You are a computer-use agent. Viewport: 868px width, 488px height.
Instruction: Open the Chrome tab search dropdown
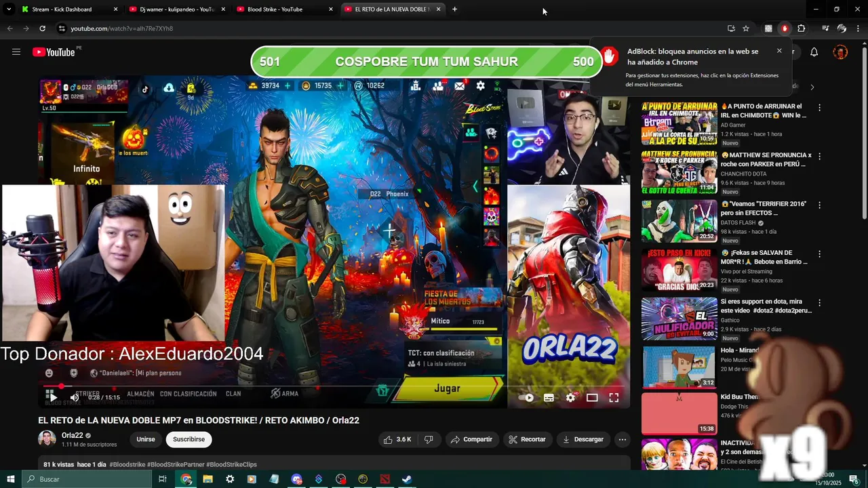click(x=9, y=9)
